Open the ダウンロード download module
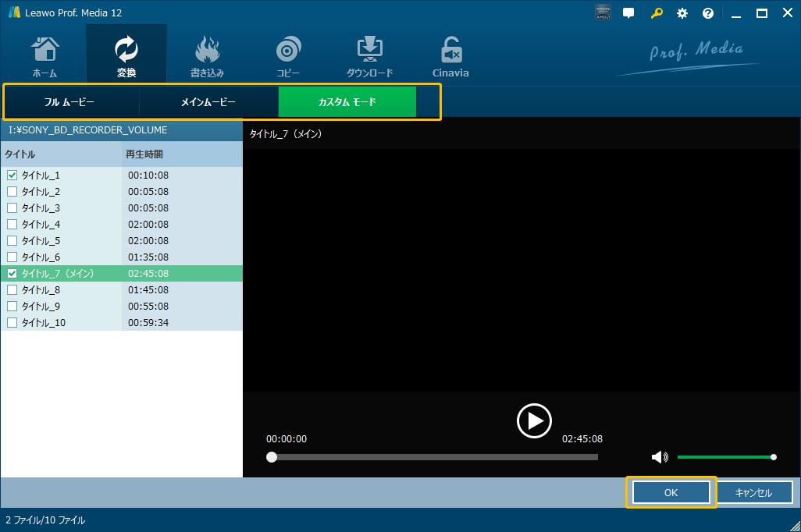Image resolution: width=801 pixels, height=532 pixels. click(369, 57)
